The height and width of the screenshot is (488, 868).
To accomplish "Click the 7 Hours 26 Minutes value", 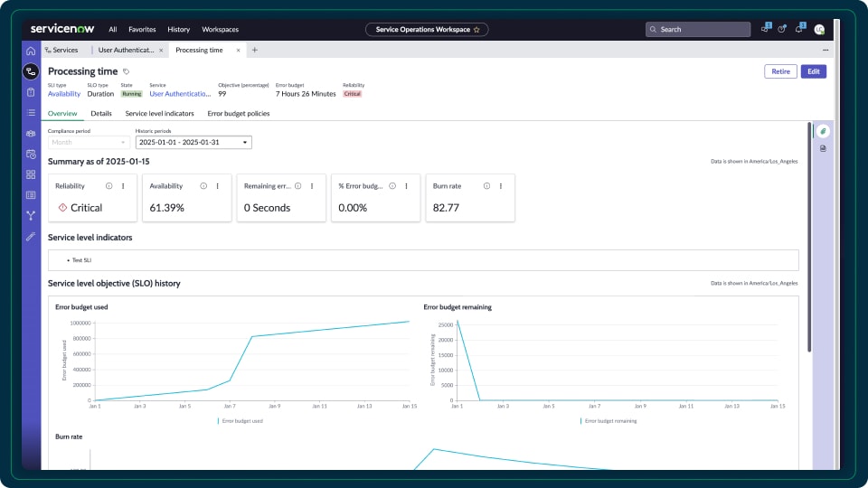I will tap(306, 94).
